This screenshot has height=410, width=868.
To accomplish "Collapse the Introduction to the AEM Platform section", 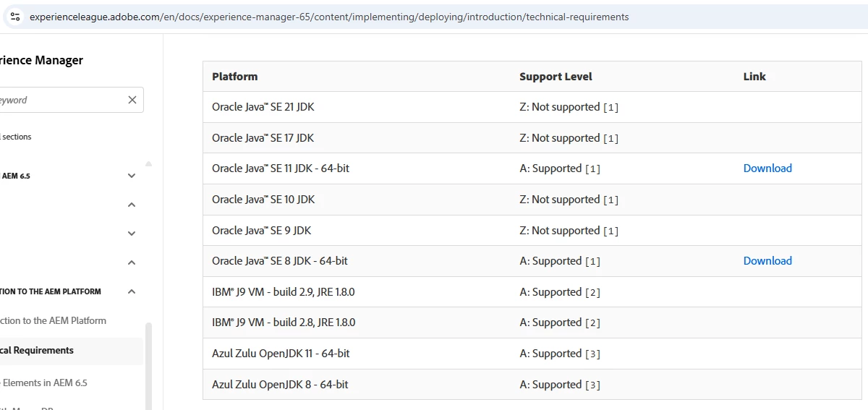I will pyautogui.click(x=132, y=291).
